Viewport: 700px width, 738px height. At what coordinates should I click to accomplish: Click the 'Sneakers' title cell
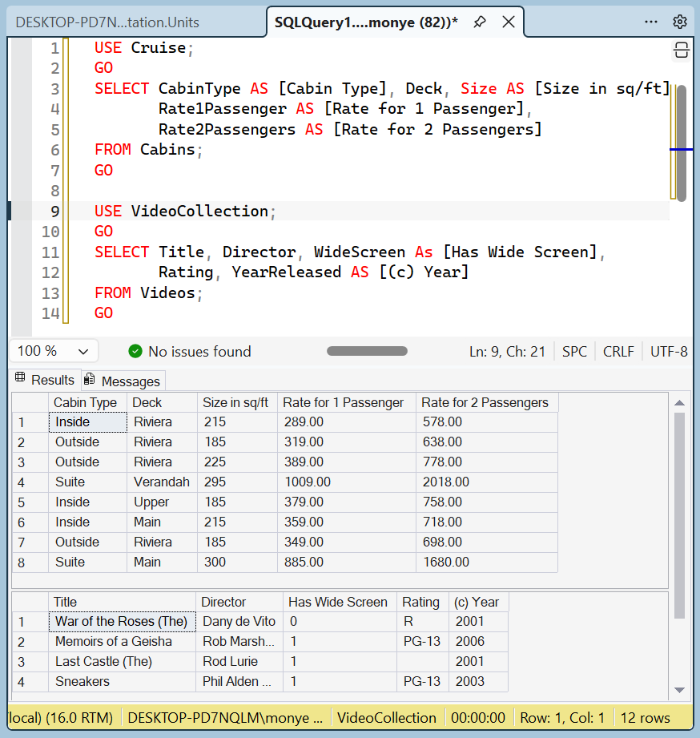122,682
